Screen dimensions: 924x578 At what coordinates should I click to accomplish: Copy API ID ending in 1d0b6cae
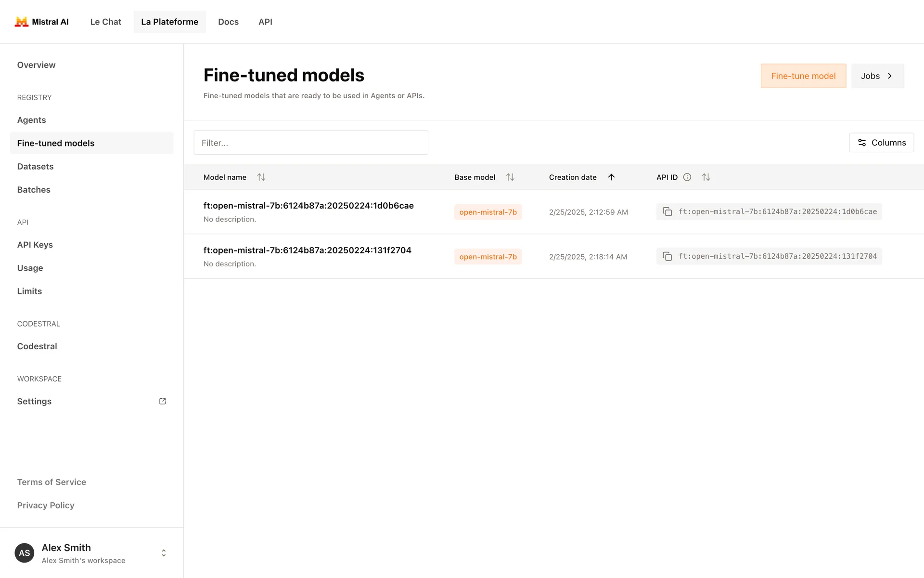pos(667,212)
